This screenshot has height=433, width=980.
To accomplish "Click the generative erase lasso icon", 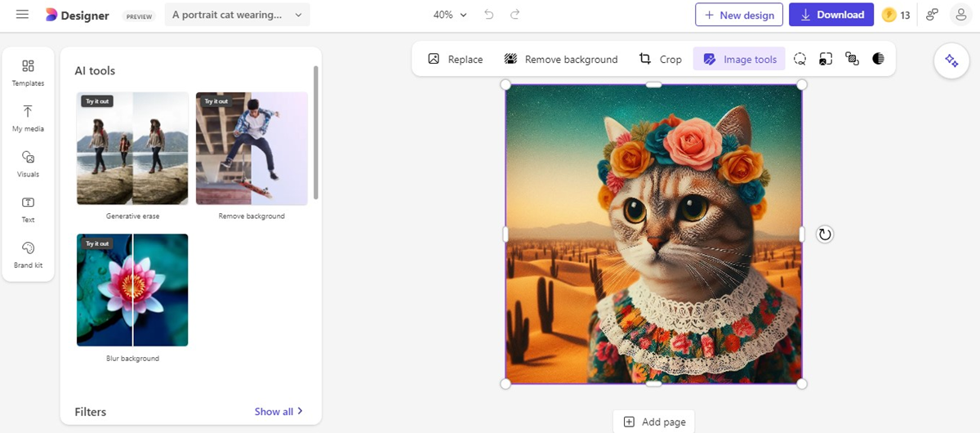I will pyautogui.click(x=800, y=59).
